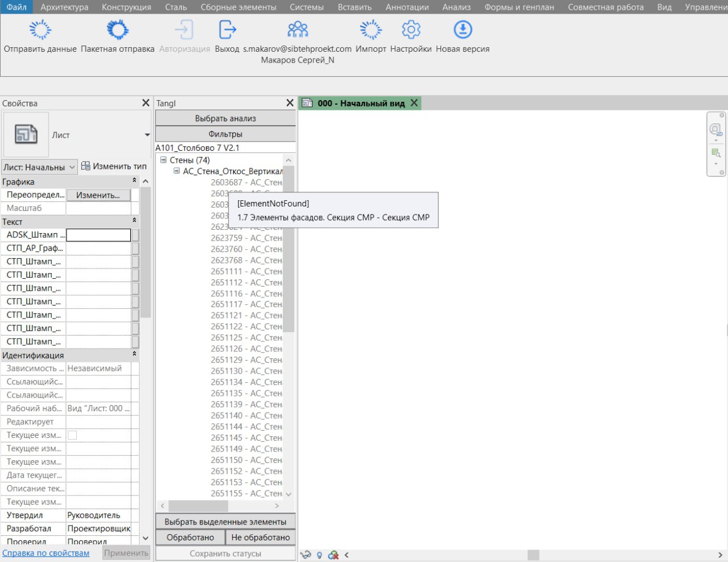Screen dimensions: 728x562
Task: Click the Выход logout icon
Action: pyautogui.click(x=227, y=30)
